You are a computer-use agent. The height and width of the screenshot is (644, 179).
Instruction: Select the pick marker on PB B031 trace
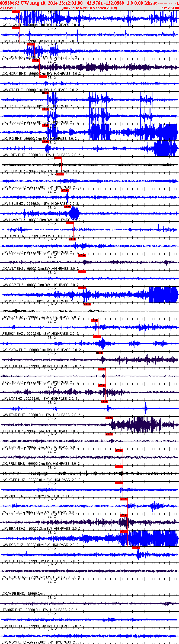94,320
